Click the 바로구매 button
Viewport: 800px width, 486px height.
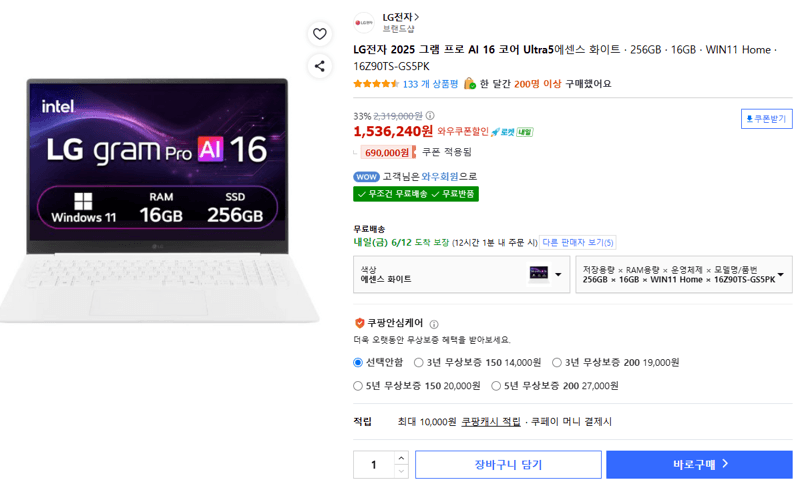(699, 465)
